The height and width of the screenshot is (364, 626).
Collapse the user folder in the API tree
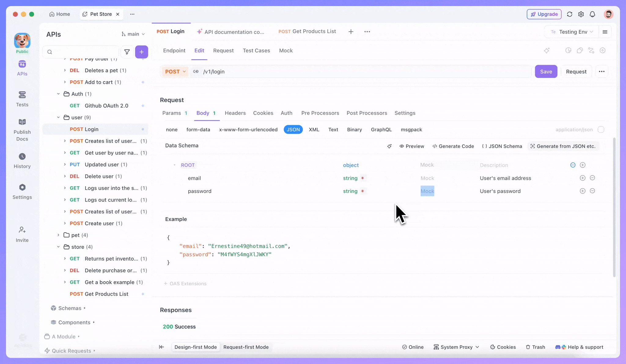[58, 117]
